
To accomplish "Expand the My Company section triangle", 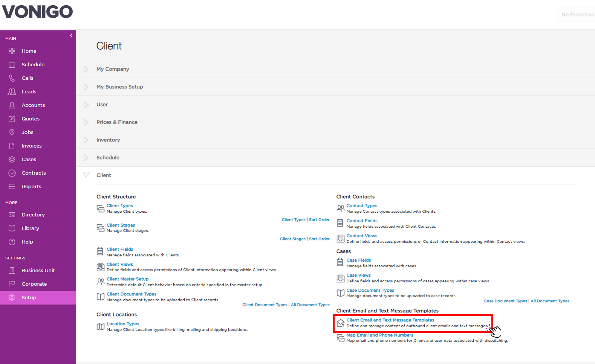I will tap(86, 69).
